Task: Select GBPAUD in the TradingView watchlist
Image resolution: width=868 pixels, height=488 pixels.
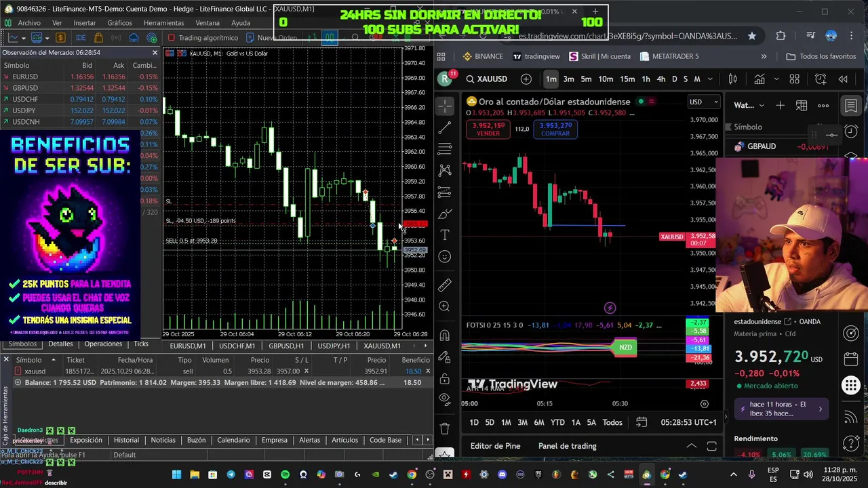Action: [x=761, y=146]
